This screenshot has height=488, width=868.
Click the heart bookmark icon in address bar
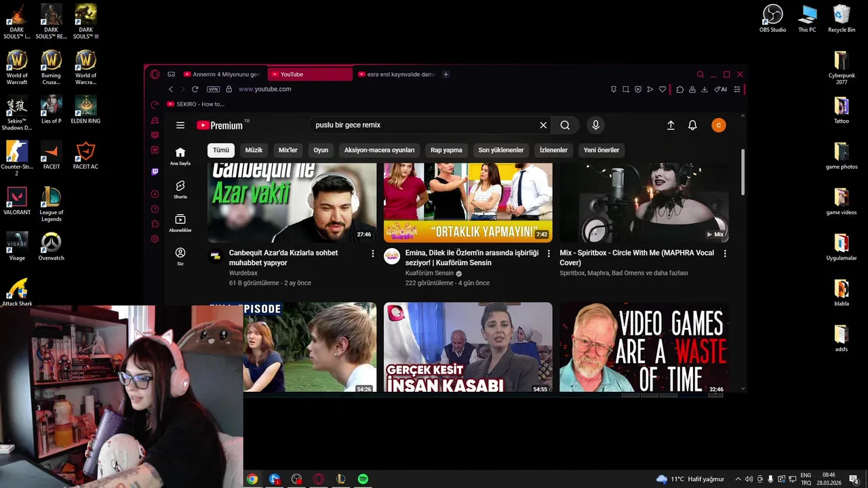663,89
